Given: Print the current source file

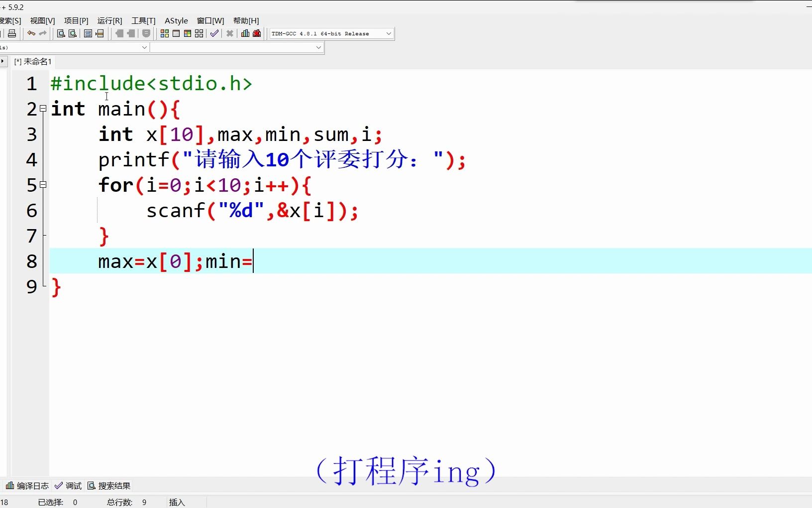Looking at the screenshot, I should coord(11,33).
